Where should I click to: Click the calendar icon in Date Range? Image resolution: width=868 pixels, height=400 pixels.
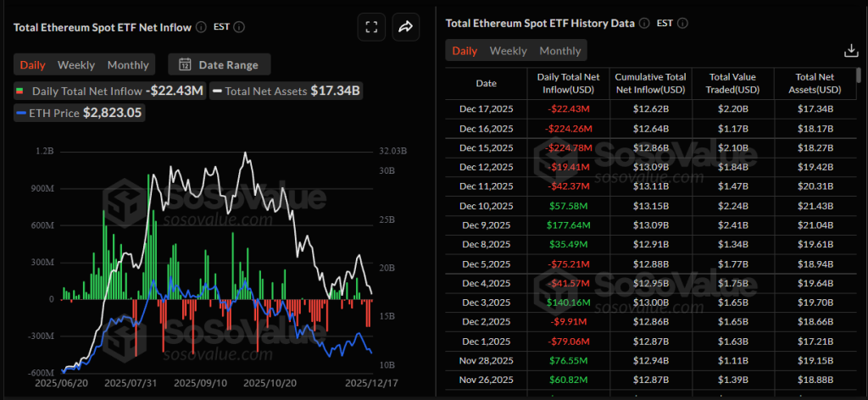click(185, 64)
